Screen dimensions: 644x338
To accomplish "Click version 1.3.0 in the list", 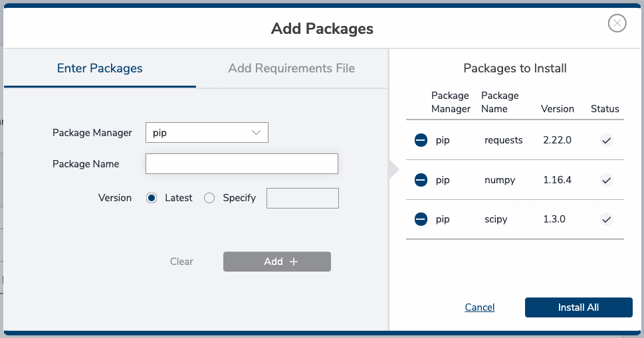I will tap(554, 219).
